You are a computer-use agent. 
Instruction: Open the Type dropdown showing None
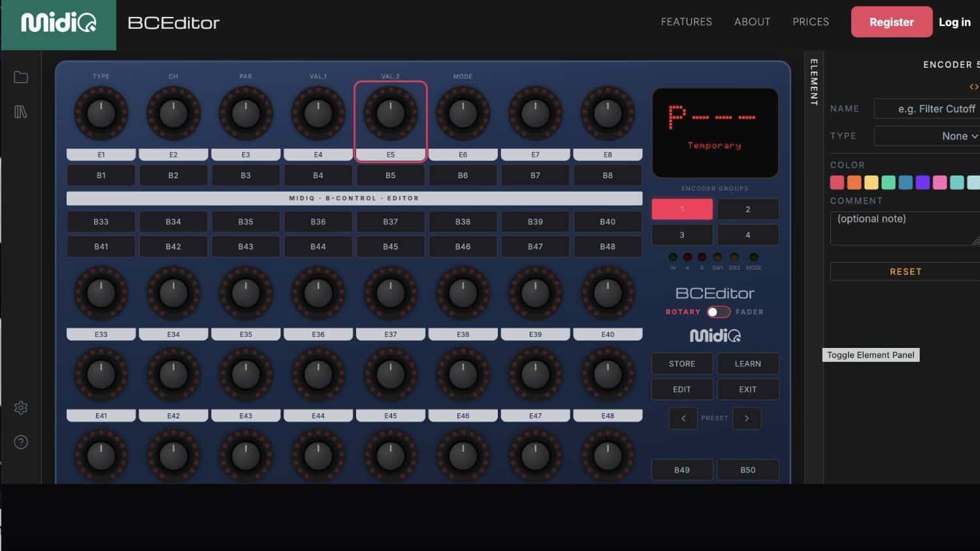pos(927,136)
